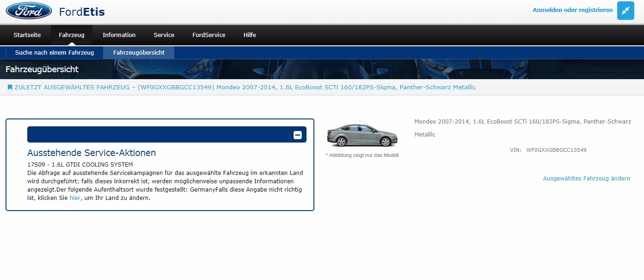The image size is (644, 280).
Task: Click the Ford oval logo
Action: (x=29, y=11)
